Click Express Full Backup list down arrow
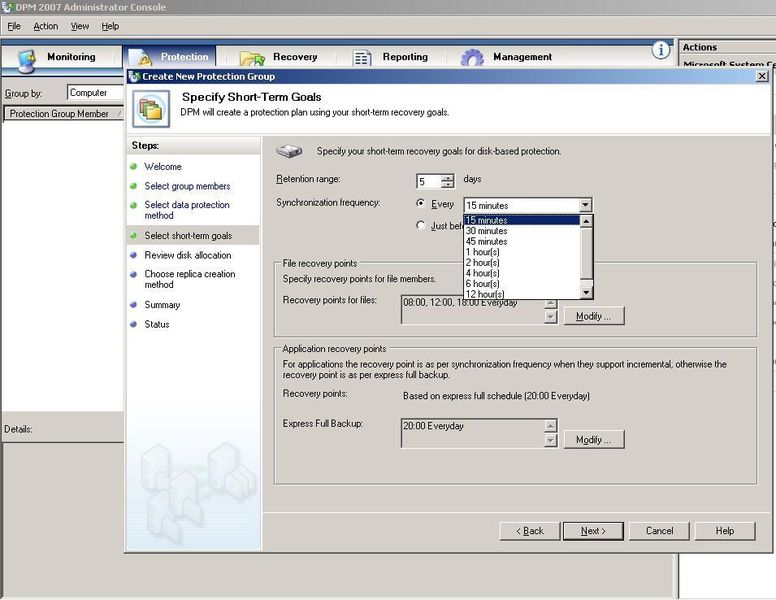 pyautogui.click(x=550, y=440)
